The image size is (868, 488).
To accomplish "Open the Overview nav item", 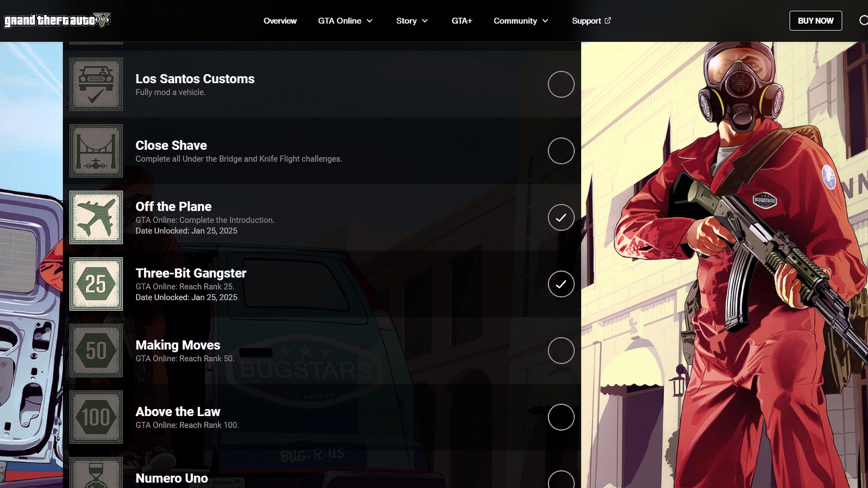I will (x=280, y=21).
